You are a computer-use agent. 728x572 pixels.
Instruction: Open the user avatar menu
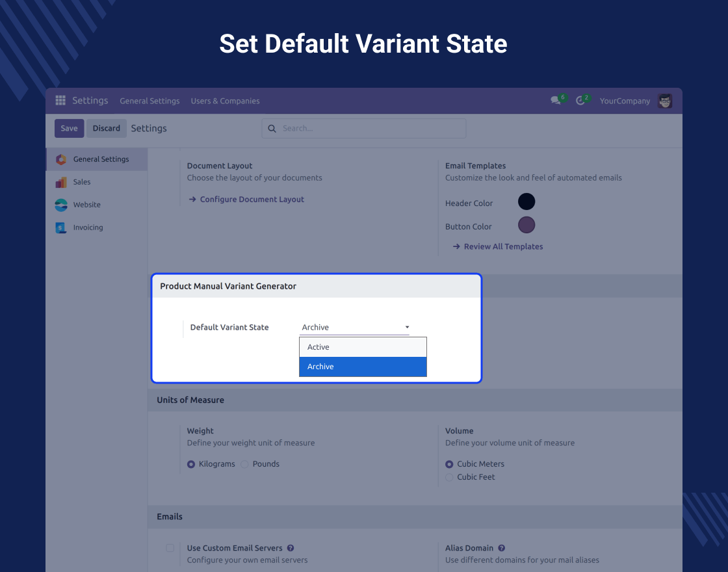665,101
